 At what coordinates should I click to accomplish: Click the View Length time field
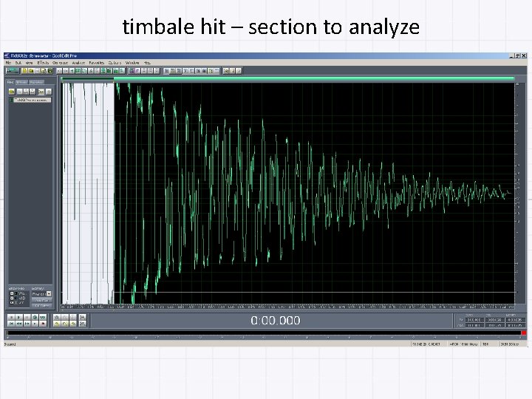(x=516, y=325)
